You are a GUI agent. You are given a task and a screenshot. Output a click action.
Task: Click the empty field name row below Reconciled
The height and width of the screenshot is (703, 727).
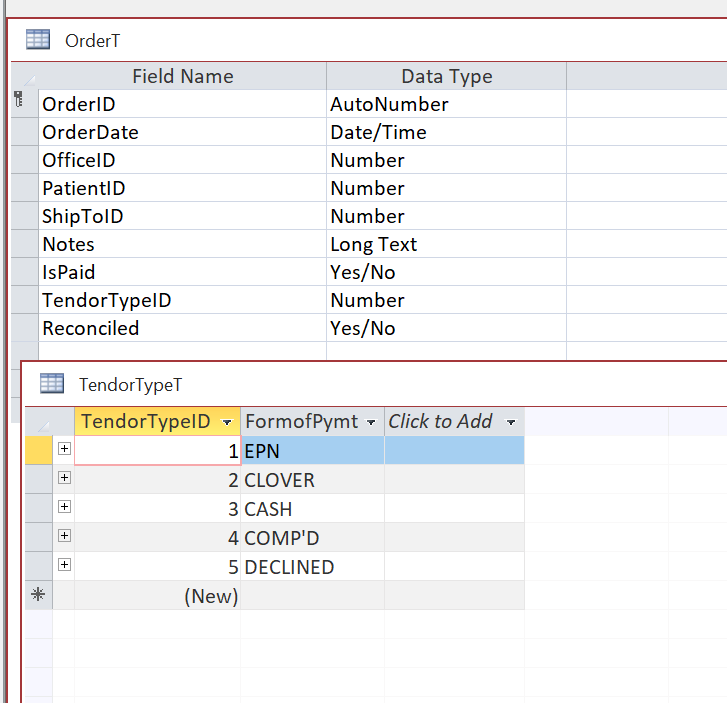[x=183, y=351]
